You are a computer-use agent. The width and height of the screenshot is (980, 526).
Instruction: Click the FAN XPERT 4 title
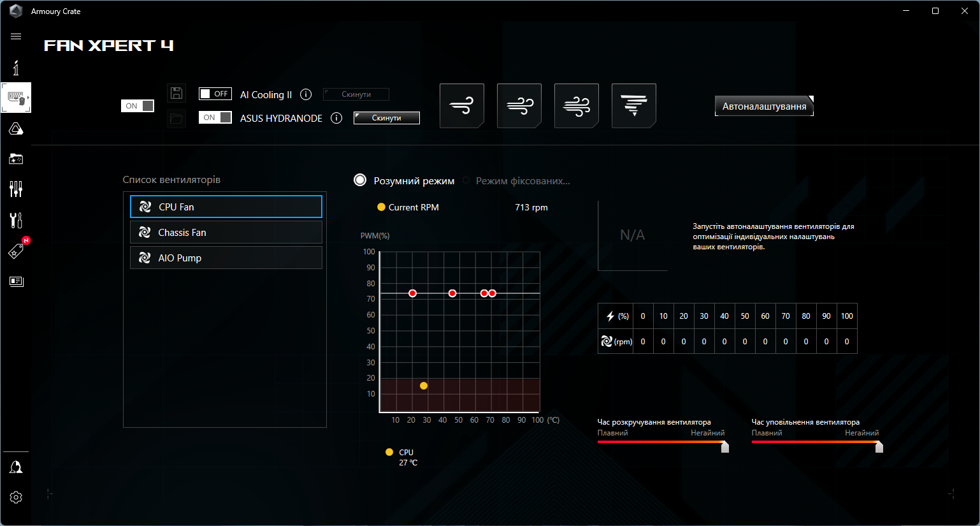tap(108, 45)
